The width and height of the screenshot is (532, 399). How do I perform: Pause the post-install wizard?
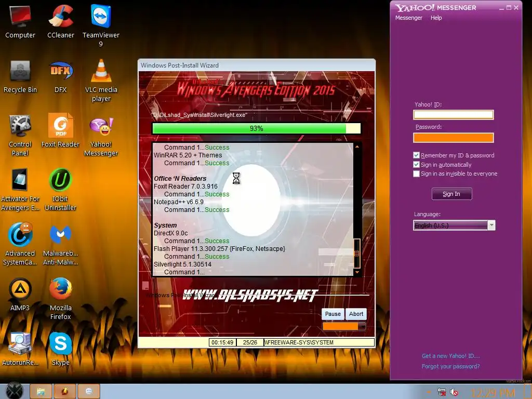[x=332, y=314]
